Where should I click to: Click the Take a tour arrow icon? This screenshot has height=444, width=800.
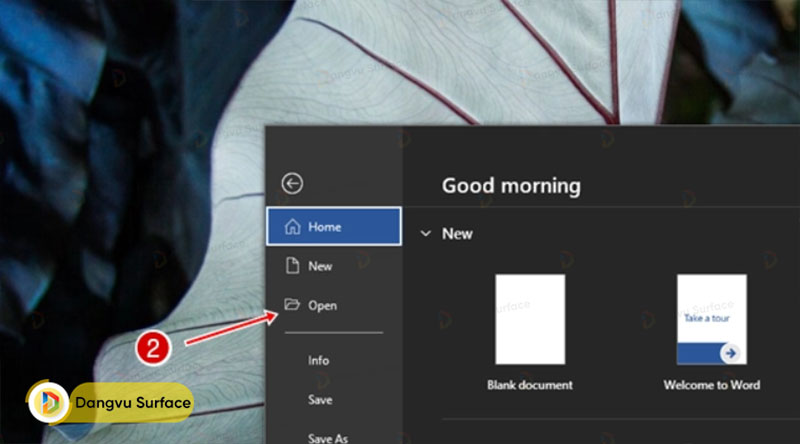point(731,353)
